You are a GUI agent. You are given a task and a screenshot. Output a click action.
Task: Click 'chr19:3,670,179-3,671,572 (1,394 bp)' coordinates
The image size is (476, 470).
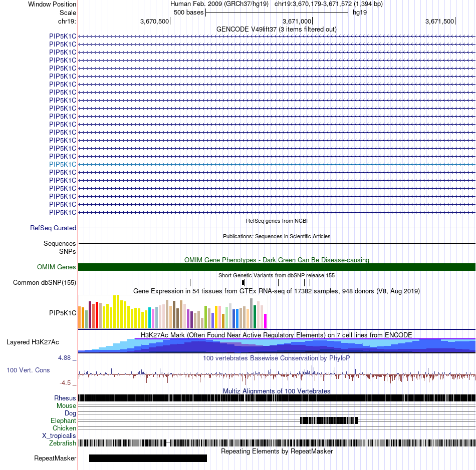pos(329,4)
